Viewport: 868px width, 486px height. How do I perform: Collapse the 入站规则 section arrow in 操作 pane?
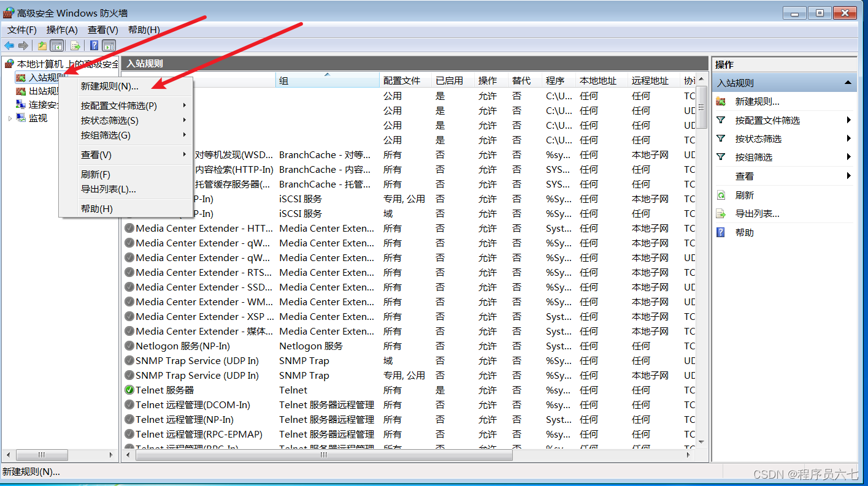click(x=848, y=83)
